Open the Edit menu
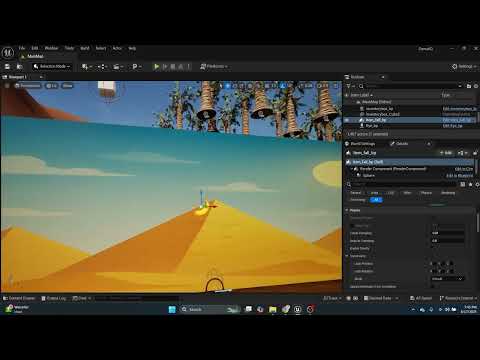 point(35,48)
